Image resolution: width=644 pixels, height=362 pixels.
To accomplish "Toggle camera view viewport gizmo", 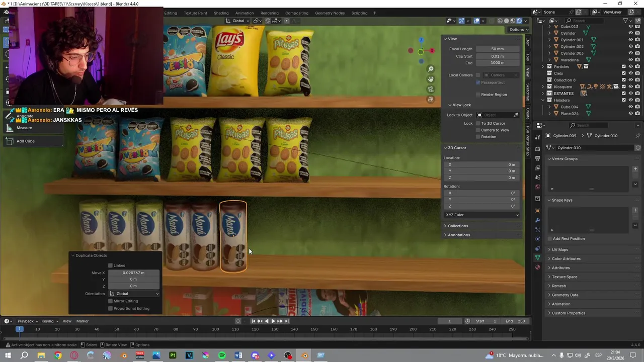I will [431, 89].
